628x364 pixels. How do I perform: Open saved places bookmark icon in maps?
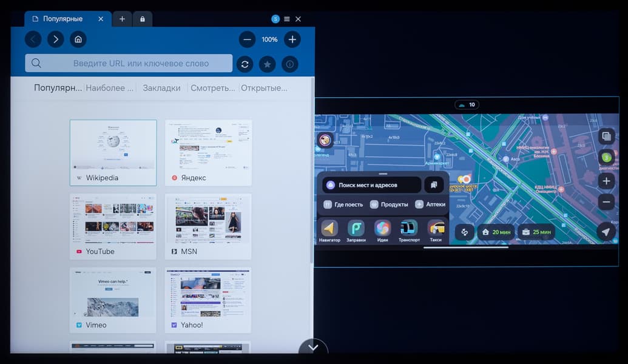[434, 185]
